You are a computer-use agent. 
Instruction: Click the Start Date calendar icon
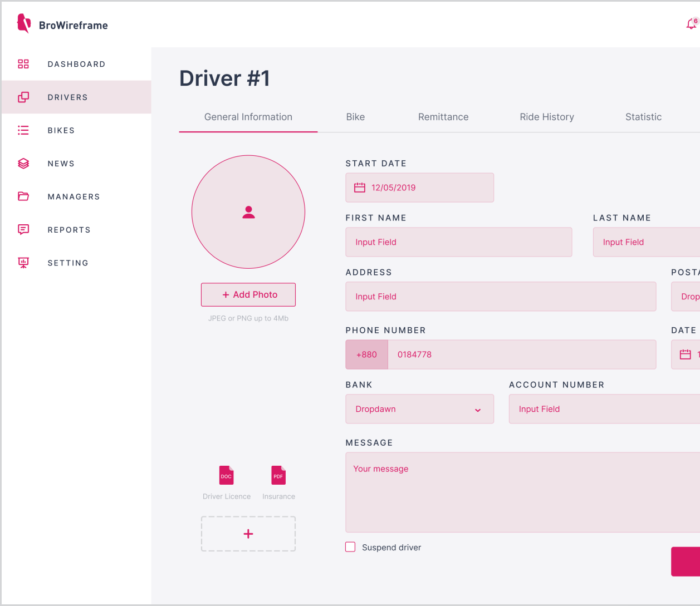360,188
